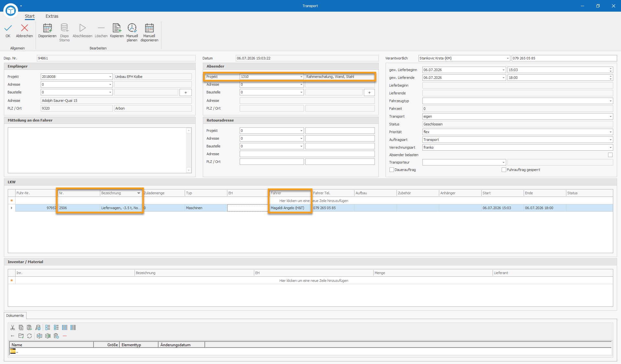Increase the gew. Lieferbeginn time 15:03 spinner
621x364 pixels.
[610, 68]
